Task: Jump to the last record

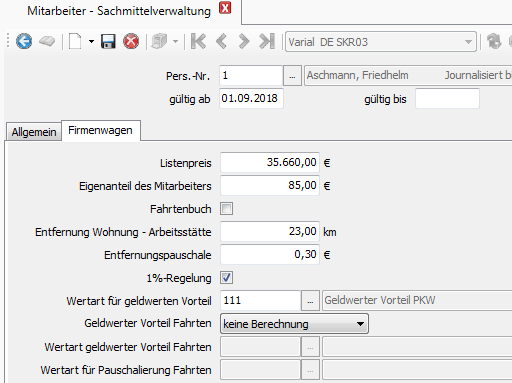Action: pyautogui.click(x=267, y=42)
